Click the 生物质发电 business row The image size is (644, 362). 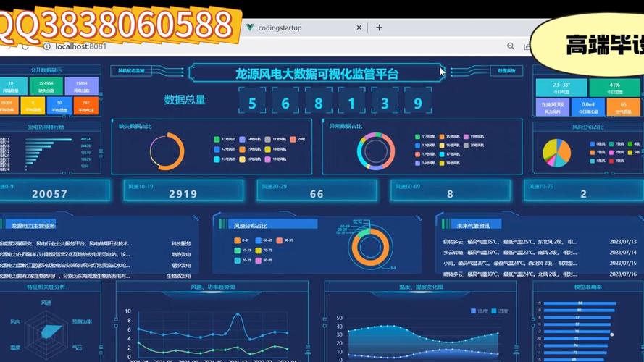click(x=96, y=277)
